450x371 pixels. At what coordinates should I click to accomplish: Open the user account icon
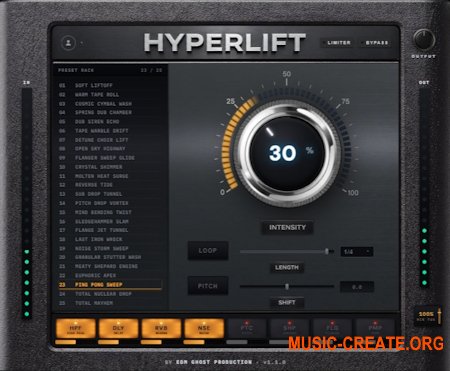pos(68,43)
